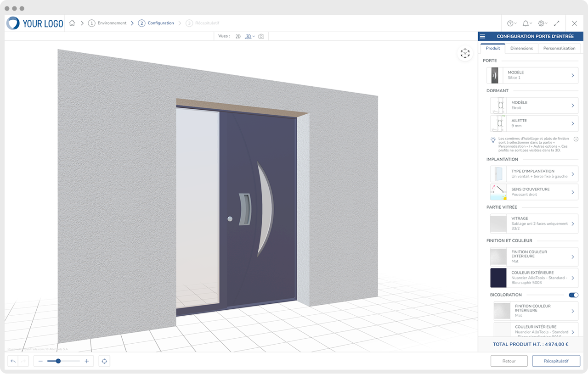588x374 pixels.
Task: Expand the Porte Modèle Silice 1 row
Action: (x=532, y=75)
